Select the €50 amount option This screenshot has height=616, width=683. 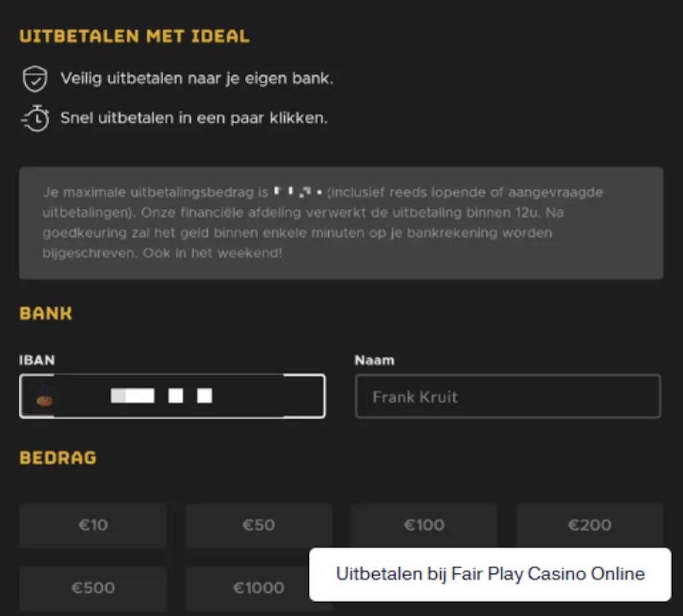pos(258,525)
